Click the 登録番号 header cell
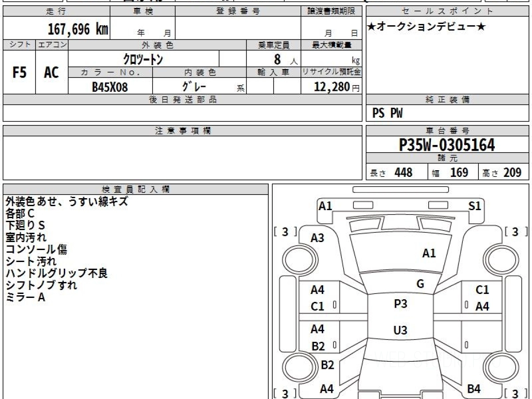The image size is (532, 399). [x=238, y=12]
